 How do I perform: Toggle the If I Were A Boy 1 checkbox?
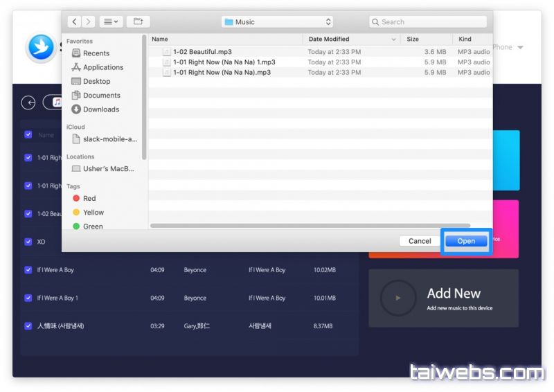28,298
